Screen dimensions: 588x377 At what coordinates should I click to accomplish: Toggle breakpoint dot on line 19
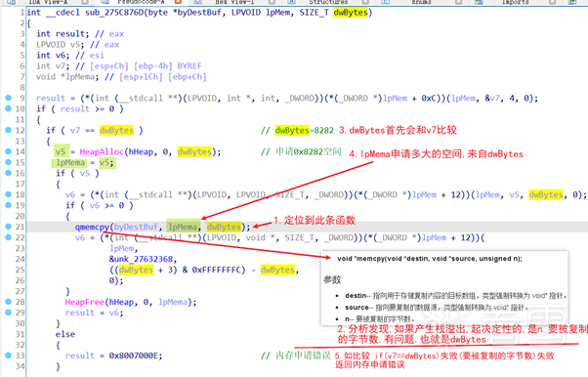coord(8,205)
